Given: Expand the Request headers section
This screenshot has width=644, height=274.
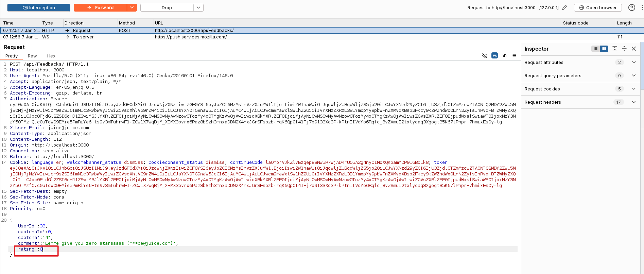Looking at the screenshot, I should [x=633, y=102].
